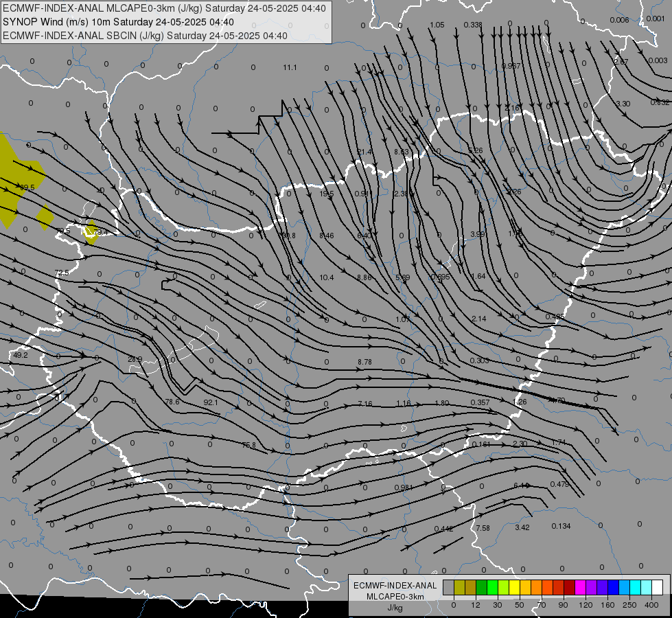
Task: Click the SYNOP Wind 10m title line
Action: point(118,22)
